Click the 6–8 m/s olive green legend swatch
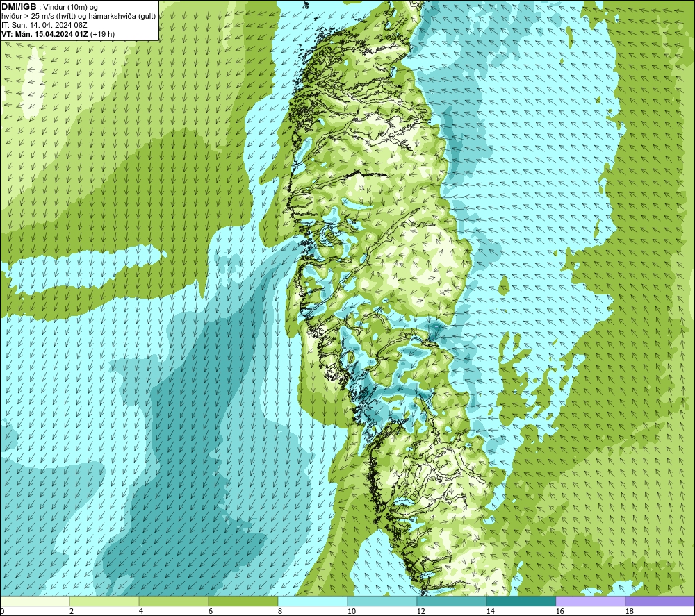The width and height of the screenshot is (695, 616). click(x=243, y=601)
